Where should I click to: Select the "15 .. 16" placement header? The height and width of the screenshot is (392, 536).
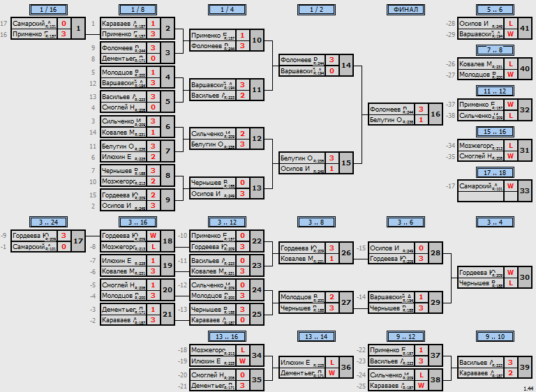click(495, 132)
